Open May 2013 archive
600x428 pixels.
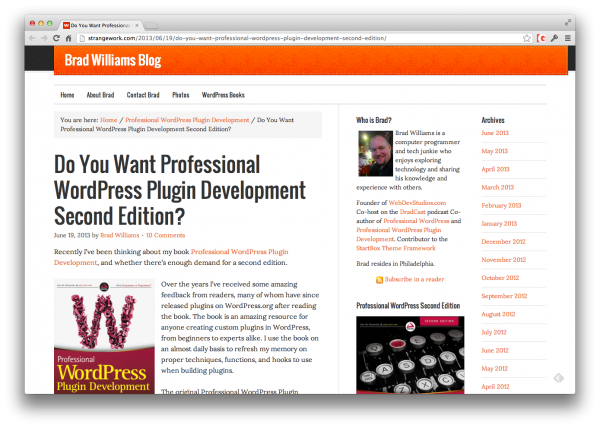(x=494, y=151)
